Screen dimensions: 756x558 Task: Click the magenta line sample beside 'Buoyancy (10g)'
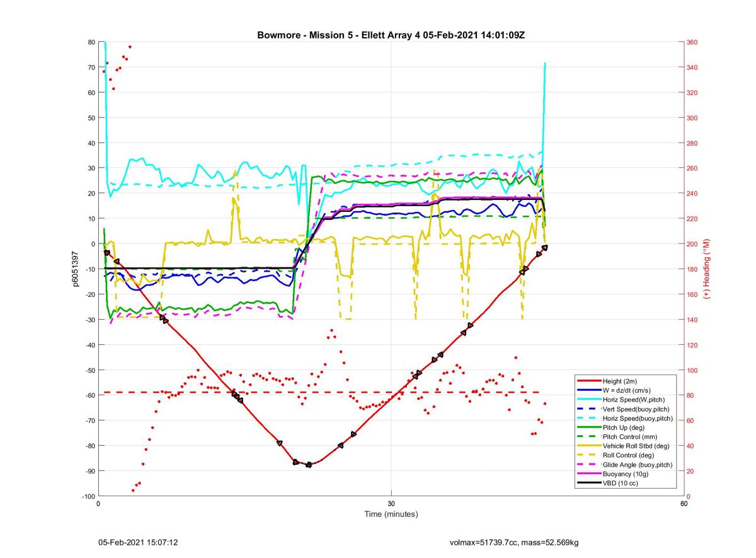(x=588, y=474)
